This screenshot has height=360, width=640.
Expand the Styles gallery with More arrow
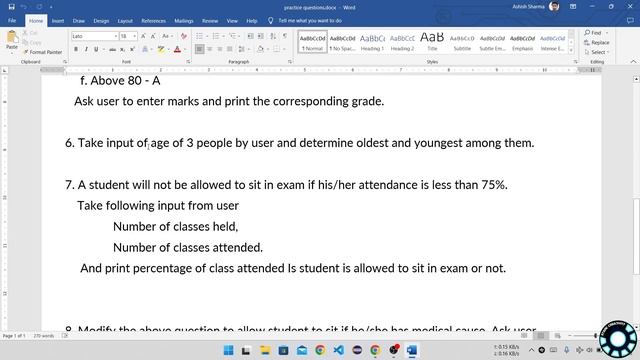click(571, 51)
